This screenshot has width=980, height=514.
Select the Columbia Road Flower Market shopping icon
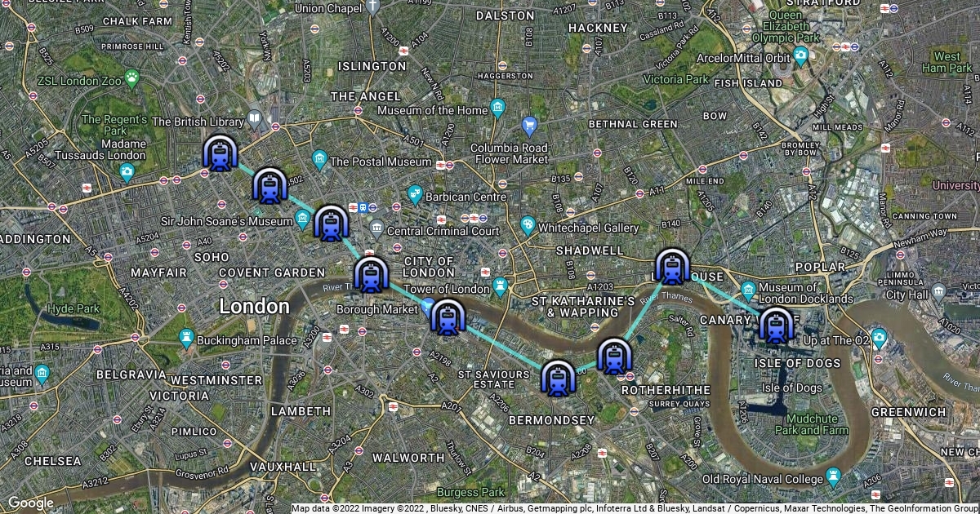[529, 126]
